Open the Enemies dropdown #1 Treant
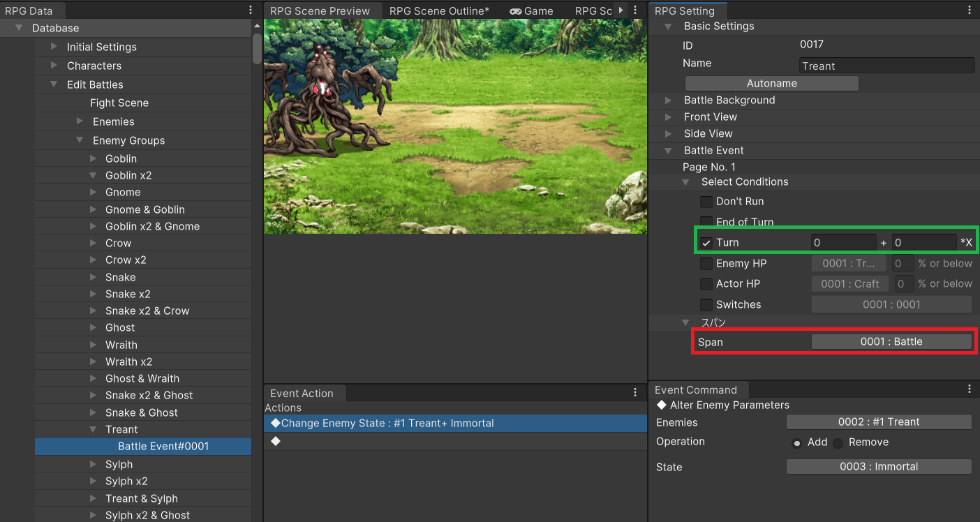Image resolution: width=980 pixels, height=522 pixels. [x=879, y=422]
